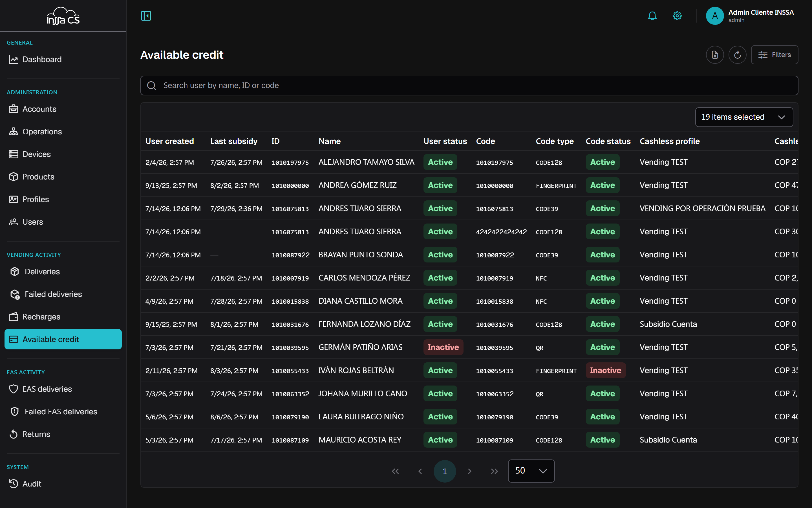812x508 pixels.
Task: Open Deliveries under Vending Activity
Action: pyautogui.click(x=63, y=271)
